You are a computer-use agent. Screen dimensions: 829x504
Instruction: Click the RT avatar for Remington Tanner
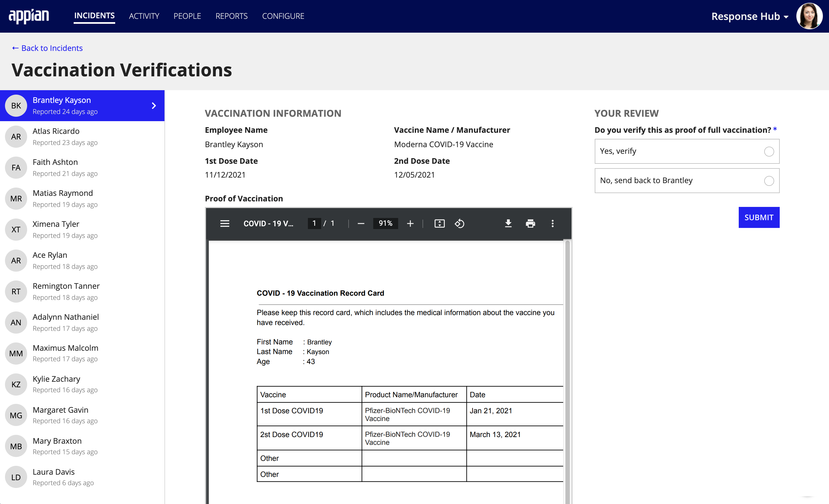click(x=16, y=291)
